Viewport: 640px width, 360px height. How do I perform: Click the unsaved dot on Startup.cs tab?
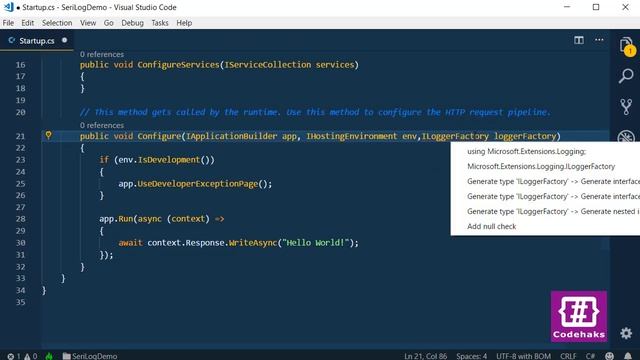64,40
